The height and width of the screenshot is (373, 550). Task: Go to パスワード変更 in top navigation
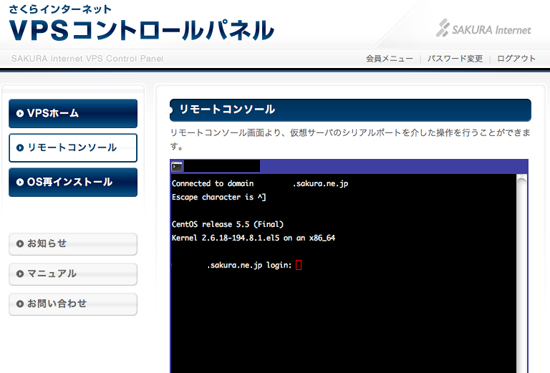pos(455,59)
